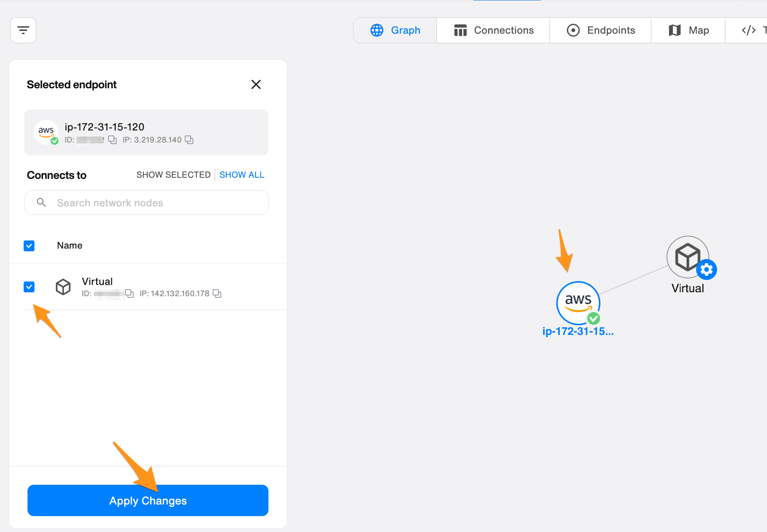The image size is (767, 532).
Task: Open the Connections tab
Action: 494,30
